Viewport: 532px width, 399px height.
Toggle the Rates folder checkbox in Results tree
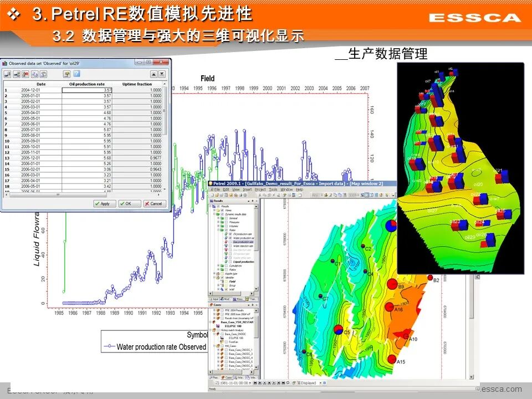[226, 229]
